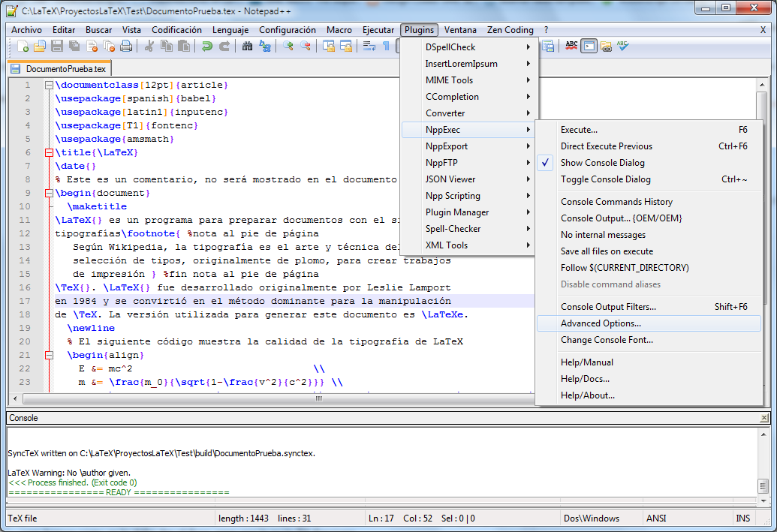777x532 pixels.
Task: Click the editor vertical scroll up arrow
Action: pyautogui.click(x=762, y=86)
